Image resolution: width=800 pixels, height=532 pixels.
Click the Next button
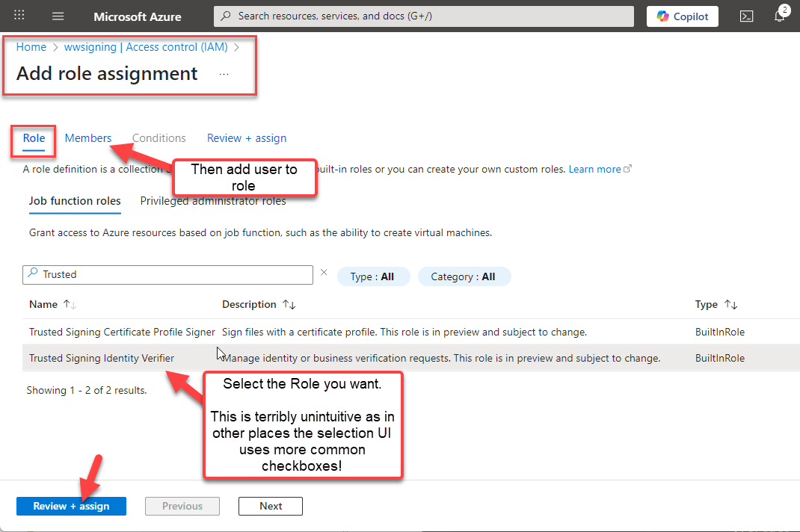(x=271, y=506)
